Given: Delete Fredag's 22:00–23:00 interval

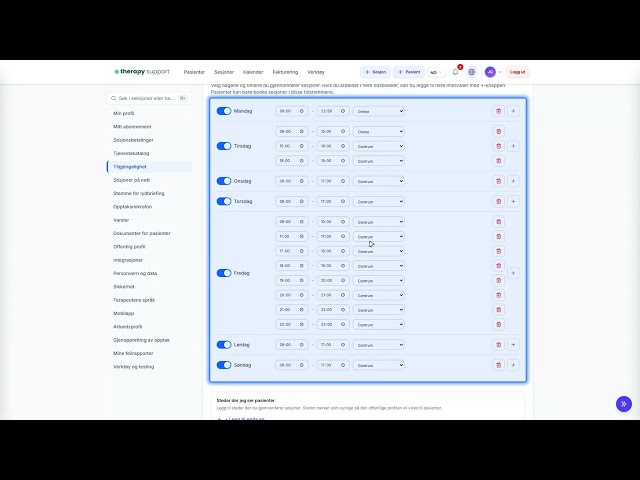Looking at the screenshot, I should (498, 324).
